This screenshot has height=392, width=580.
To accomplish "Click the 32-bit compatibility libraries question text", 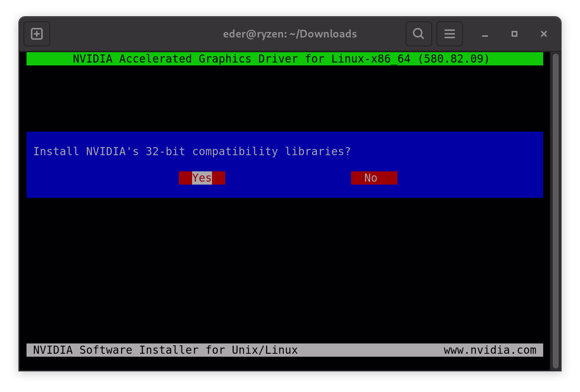I will [x=192, y=152].
